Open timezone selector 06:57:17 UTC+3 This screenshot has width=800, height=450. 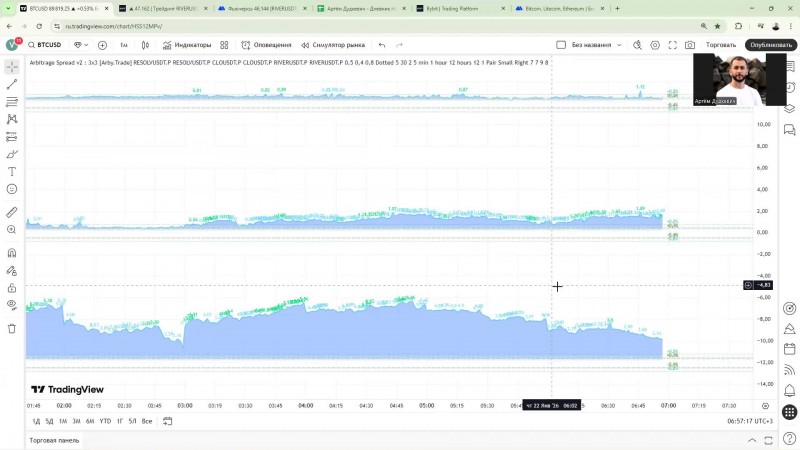point(750,421)
